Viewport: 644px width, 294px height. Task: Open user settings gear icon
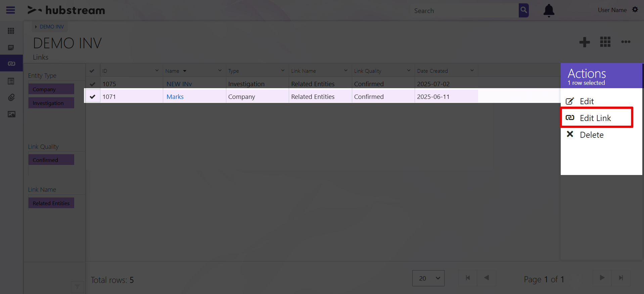coord(635,10)
